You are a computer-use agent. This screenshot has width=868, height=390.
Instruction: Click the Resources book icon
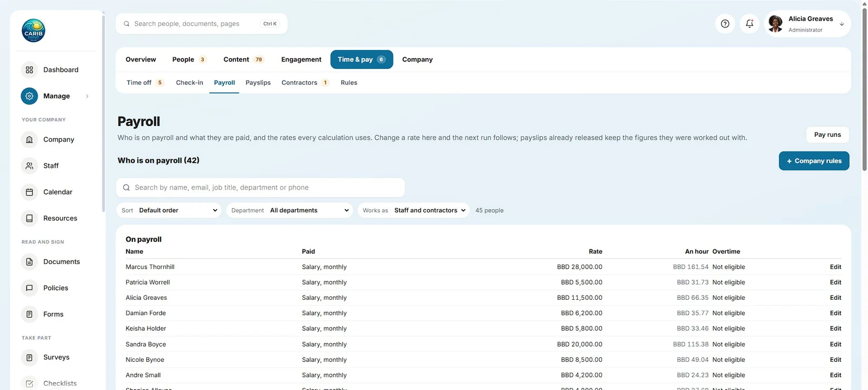click(x=29, y=218)
